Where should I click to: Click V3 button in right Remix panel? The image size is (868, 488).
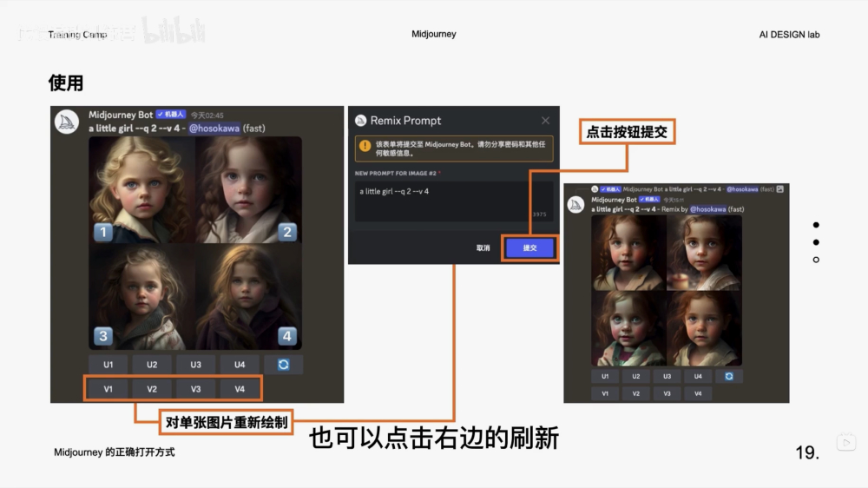[667, 393]
